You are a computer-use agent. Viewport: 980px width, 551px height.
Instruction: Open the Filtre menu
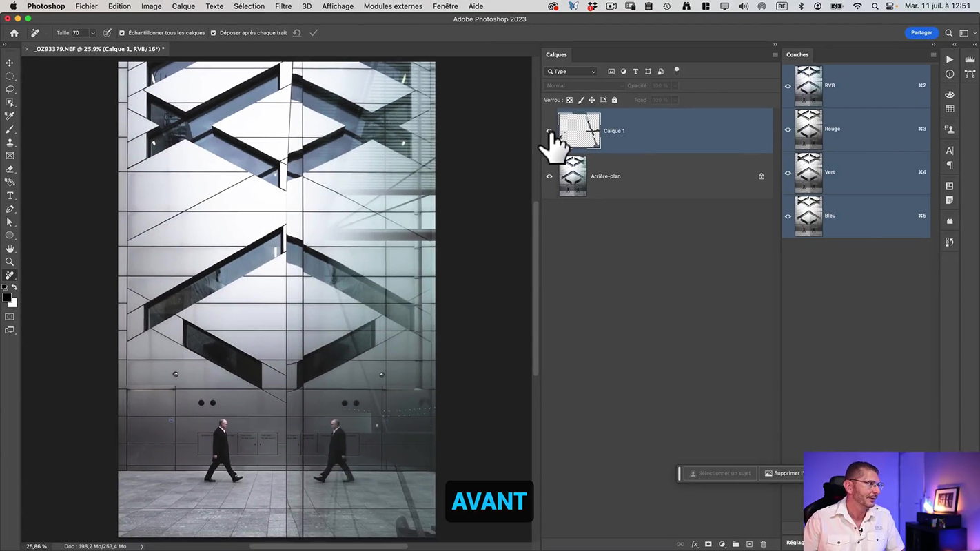[283, 6]
